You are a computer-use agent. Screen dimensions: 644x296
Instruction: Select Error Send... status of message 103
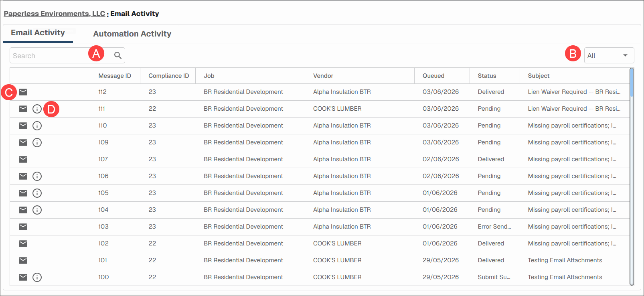[x=494, y=227]
